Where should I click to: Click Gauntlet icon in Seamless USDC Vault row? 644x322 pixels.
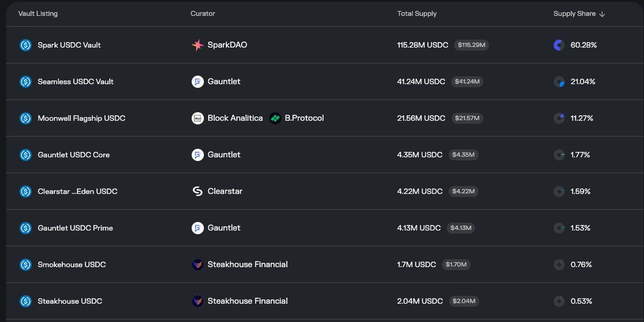(198, 82)
